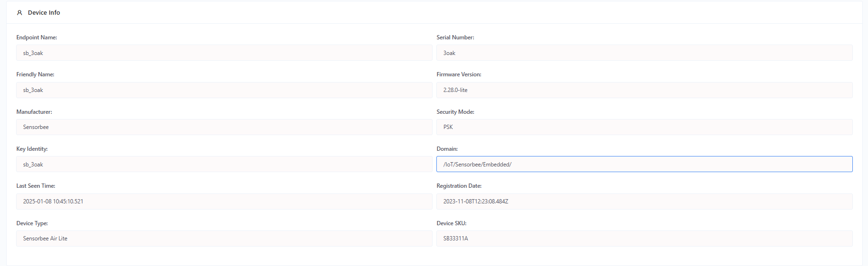The height and width of the screenshot is (266, 868).
Task: Click the Device SKU label
Action: (x=452, y=223)
